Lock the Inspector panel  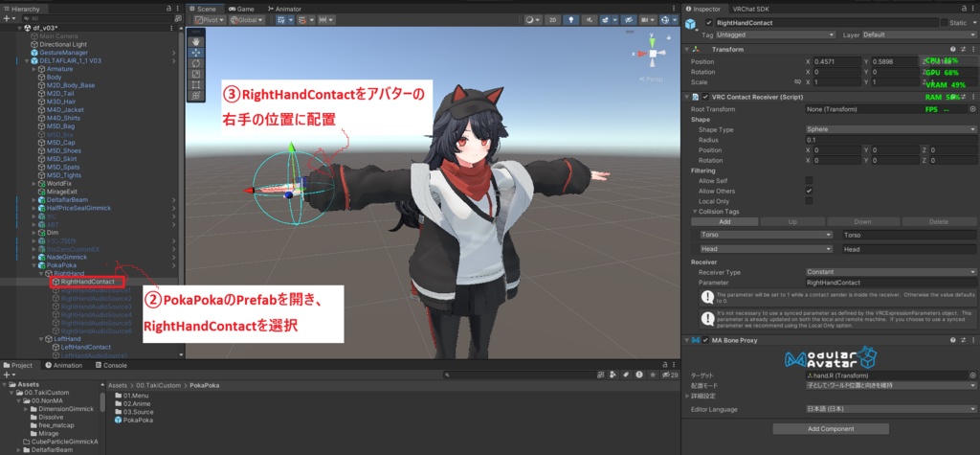tap(963, 9)
